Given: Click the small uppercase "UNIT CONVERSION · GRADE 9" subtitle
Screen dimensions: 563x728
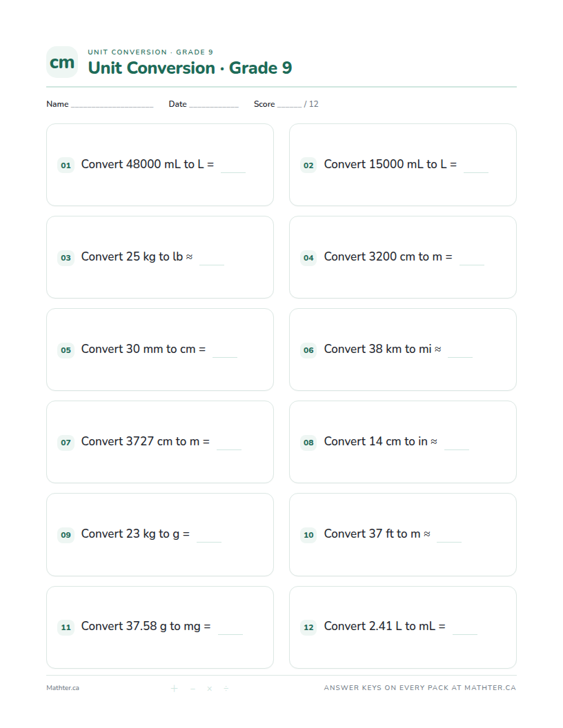Looking at the screenshot, I should (150, 52).
